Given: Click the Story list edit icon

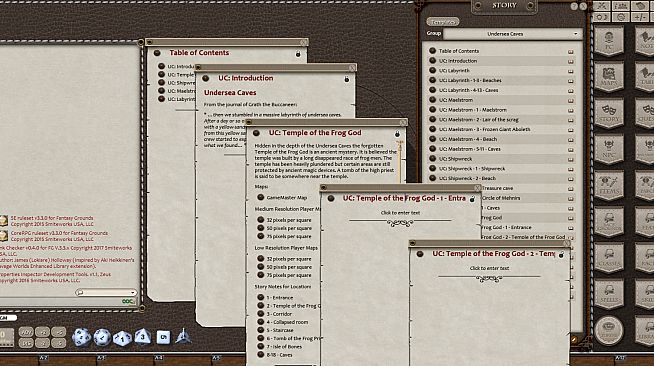Looking at the screenshot, I should (x=574, y=340).
